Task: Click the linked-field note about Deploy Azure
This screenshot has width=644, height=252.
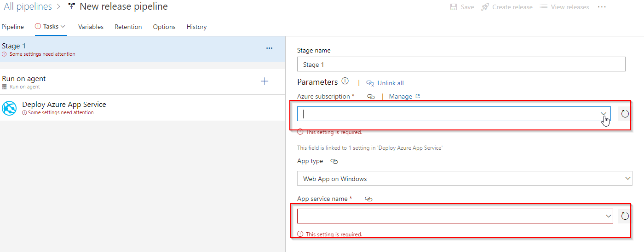Action: coord(370,148)
